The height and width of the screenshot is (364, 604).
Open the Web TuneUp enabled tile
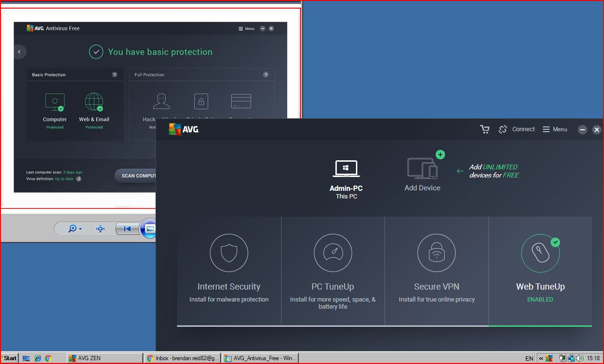tap(540, 253)
